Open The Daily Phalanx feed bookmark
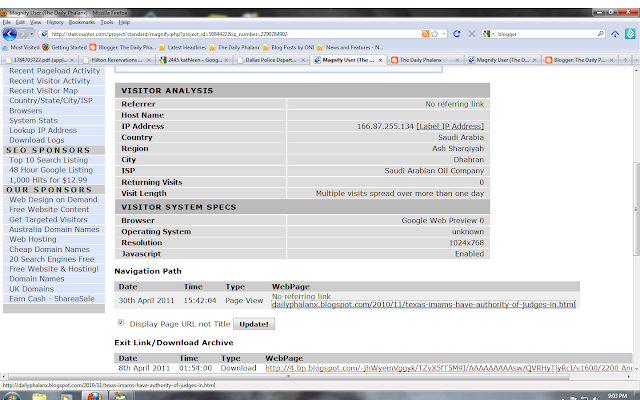The height and width of the screenshot is (400, 640). pos(234,47)
